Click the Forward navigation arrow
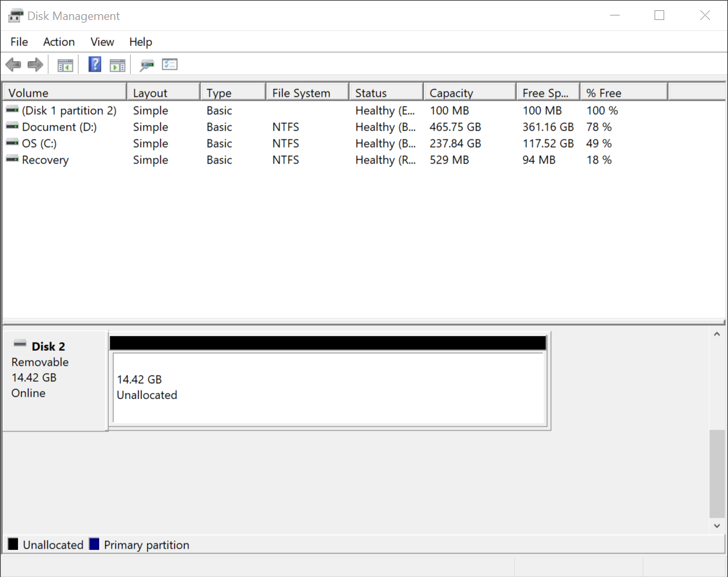The height and width of the screenshot is (577, 728). tap(35, 64)
